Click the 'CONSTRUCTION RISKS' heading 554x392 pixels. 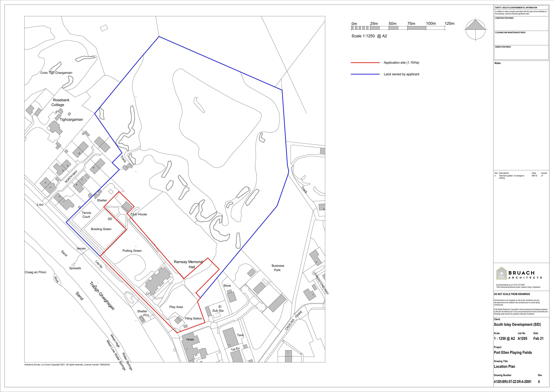click(504, 18)
